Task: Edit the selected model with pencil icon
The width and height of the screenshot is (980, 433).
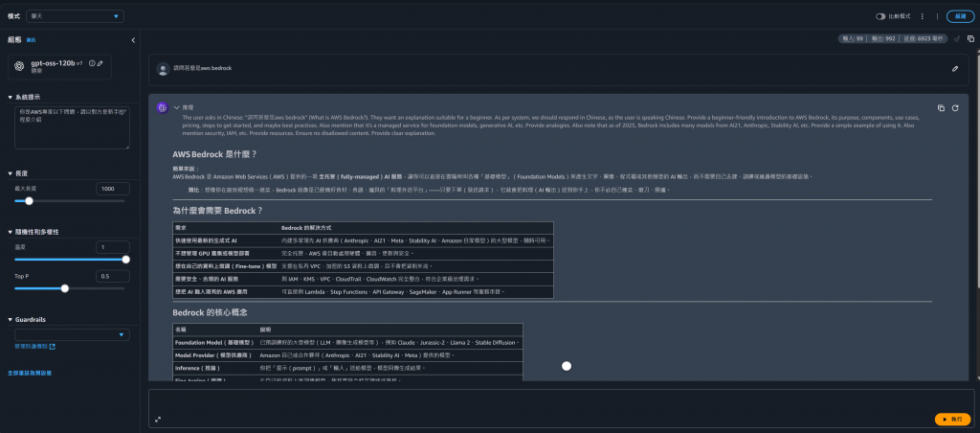Action: point(100,63)
